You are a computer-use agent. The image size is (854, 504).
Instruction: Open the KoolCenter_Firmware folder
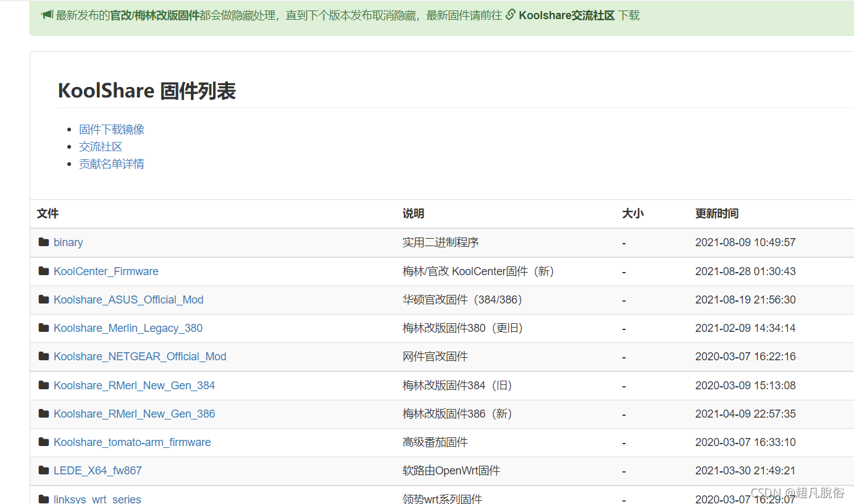tap(106, 271)
